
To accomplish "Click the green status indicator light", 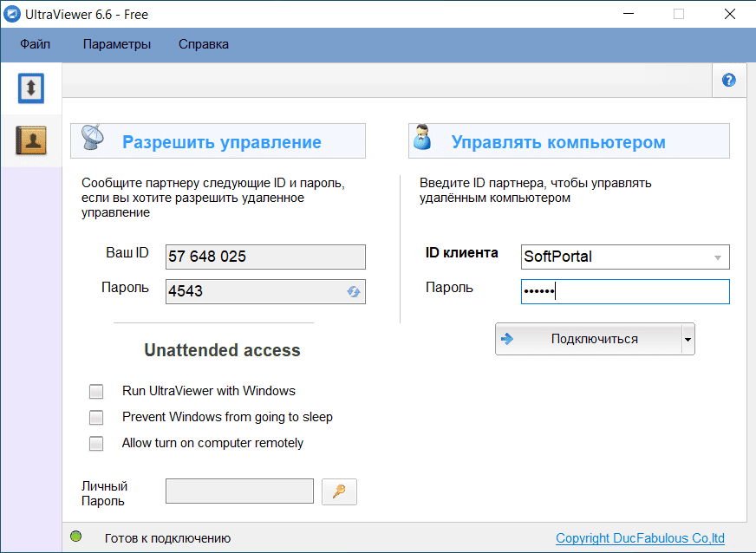I will [x=76, y=537].
